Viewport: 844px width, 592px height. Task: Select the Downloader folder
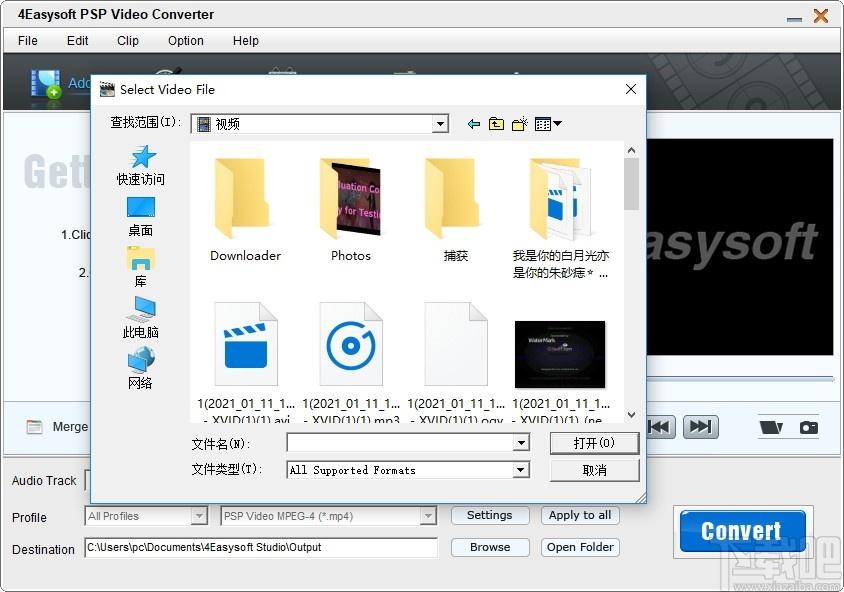245,210
